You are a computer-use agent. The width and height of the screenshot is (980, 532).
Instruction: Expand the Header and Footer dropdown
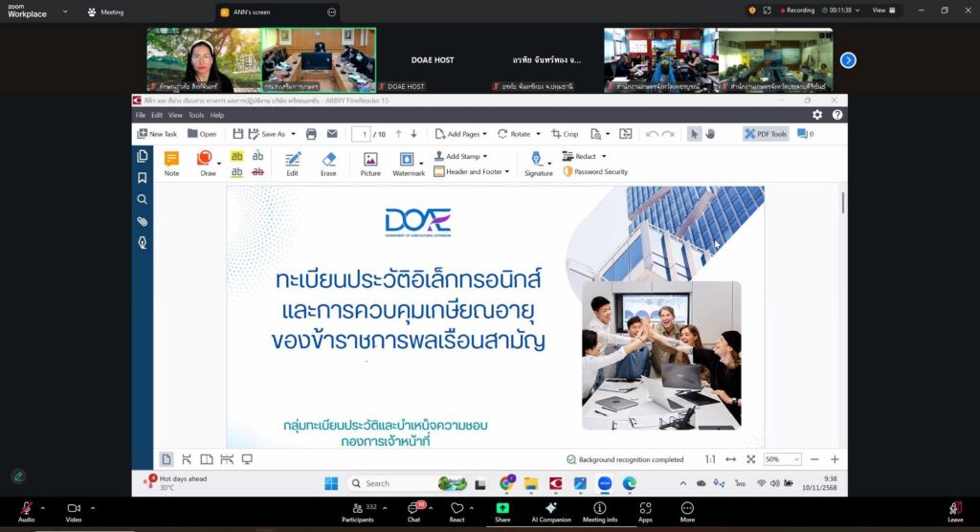472,172
